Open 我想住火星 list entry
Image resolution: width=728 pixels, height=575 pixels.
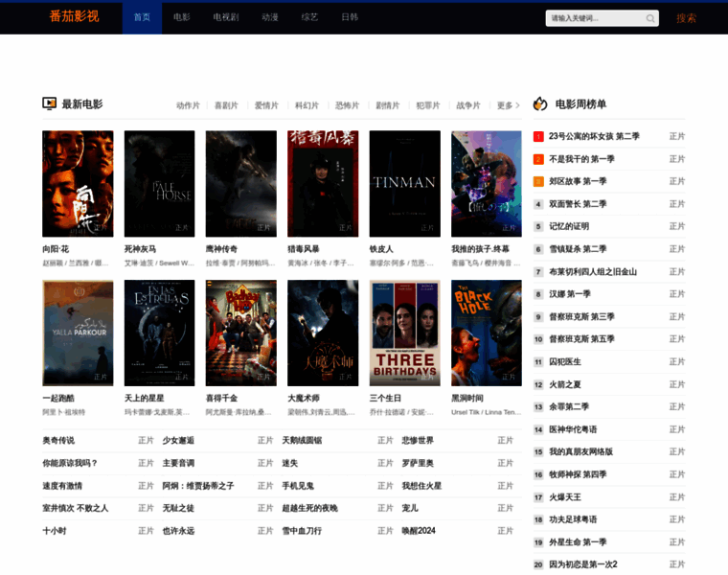pos(421,486)
